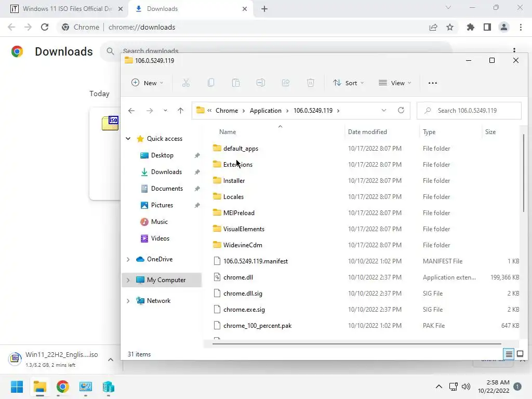Viewport: 532px width, 399px height.
Task: Click the horizontal scrollbar in file list
Action: (356, 344)
